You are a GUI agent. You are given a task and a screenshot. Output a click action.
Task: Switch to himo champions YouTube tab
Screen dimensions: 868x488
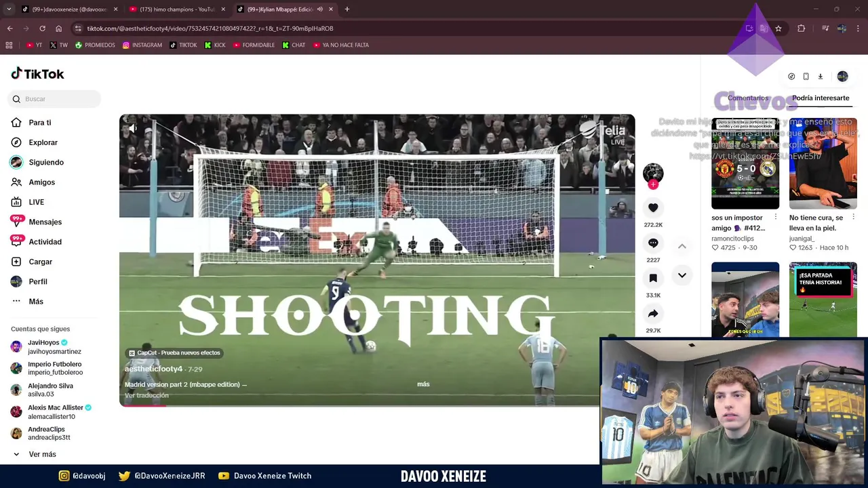(x=176, y=9)
